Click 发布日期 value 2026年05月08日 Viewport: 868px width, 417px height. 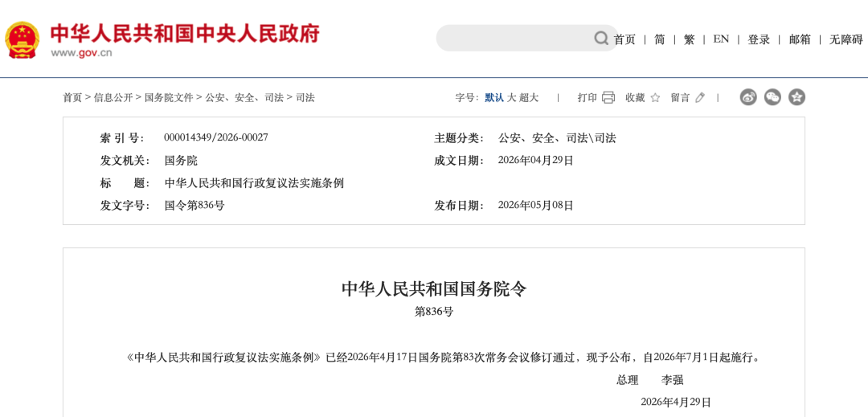536,206
